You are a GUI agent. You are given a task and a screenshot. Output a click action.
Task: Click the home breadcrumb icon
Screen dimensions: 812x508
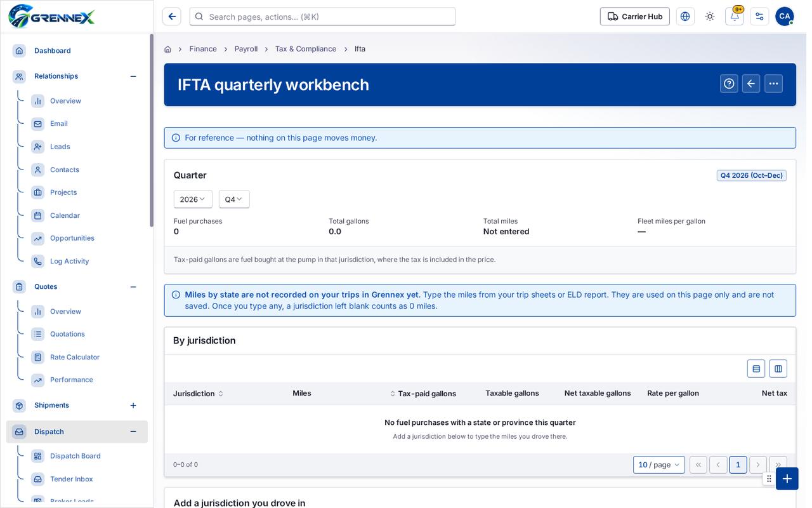click(167, 49)
